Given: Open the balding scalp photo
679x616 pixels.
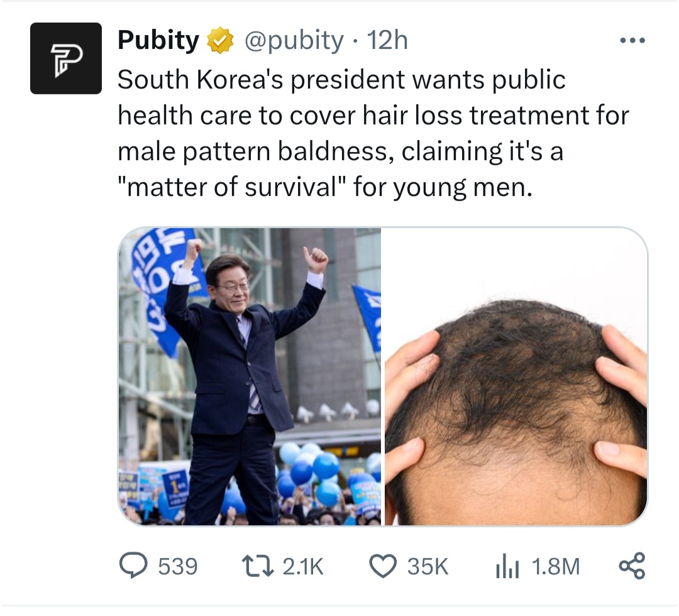Looking at the screenshot, I should pyautogui.click(x=516, y=376).
